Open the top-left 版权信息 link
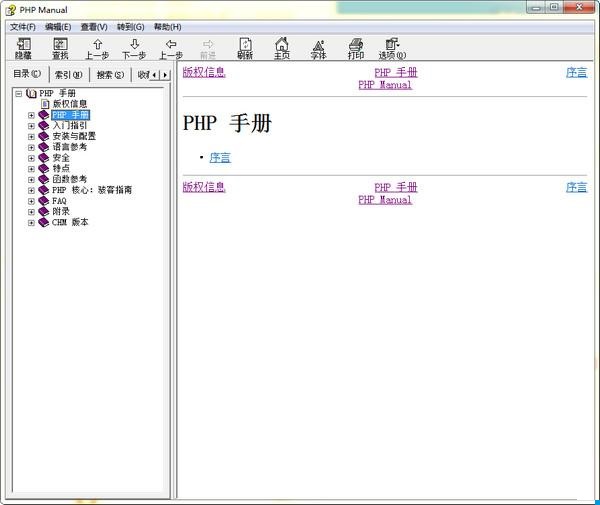 (x=204, y=72)
